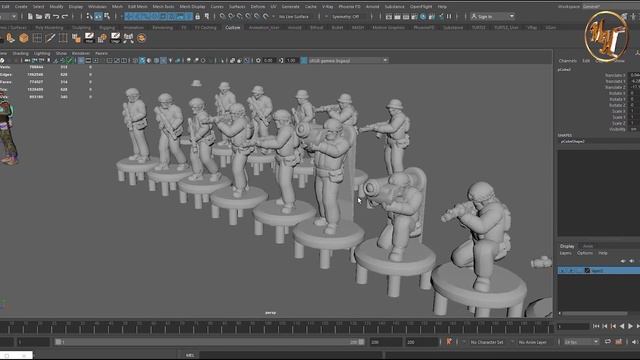The height and width of the screenshot is (360, 640).
Task: Open Render View window icon
Action: tap(389, 16)
